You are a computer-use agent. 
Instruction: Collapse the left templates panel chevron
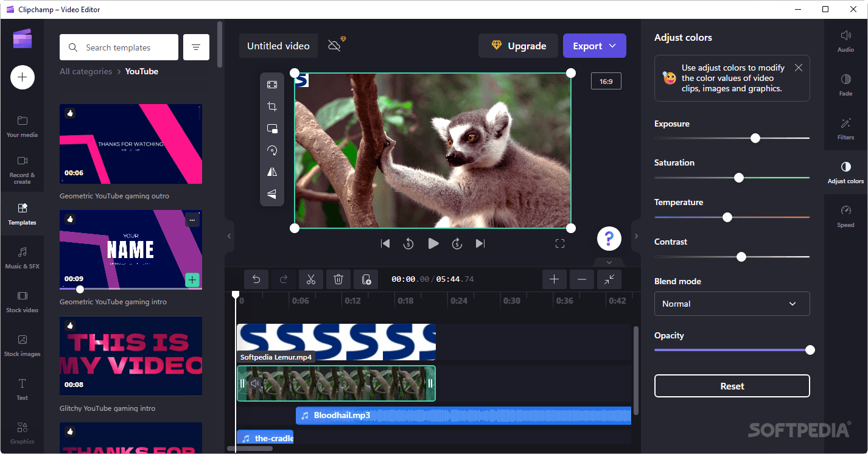[x=229, y=236]
